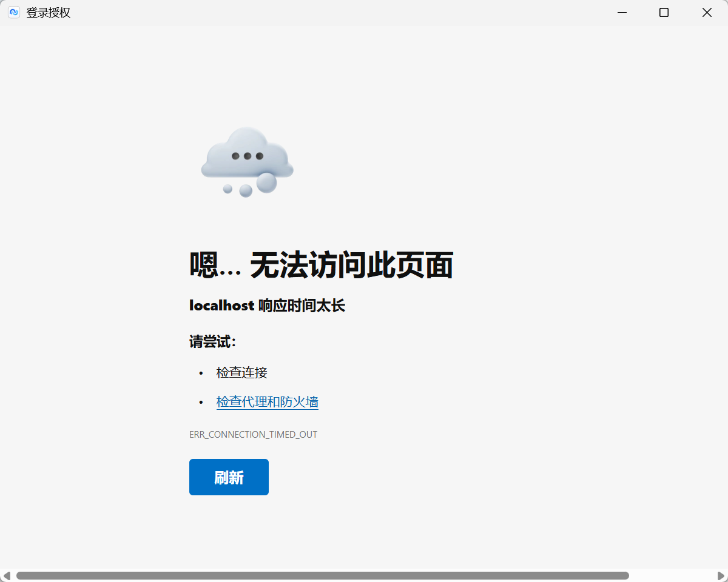
Task: Click the ERR_CONNECTION_TIMED_OUT error code text
Action: coord(253,435)
